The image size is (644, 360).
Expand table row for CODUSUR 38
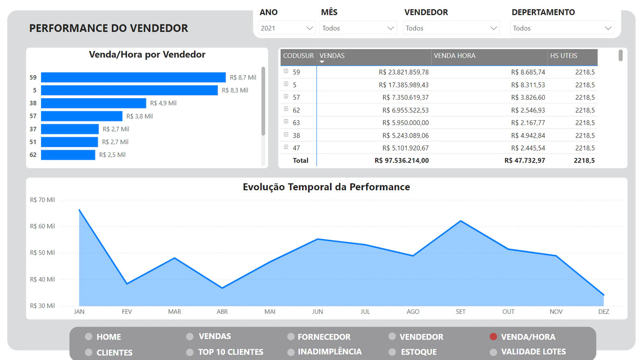(286, 134)
